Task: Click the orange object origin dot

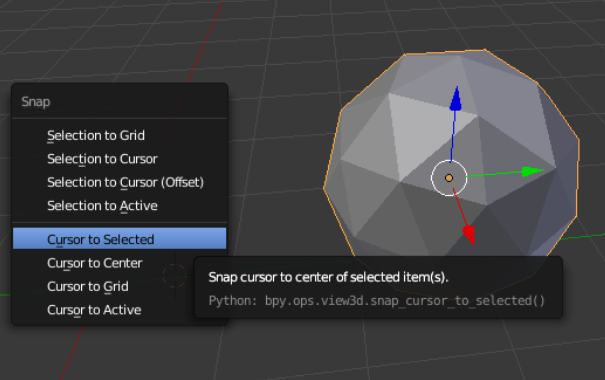Action: [x=449, y=178]
